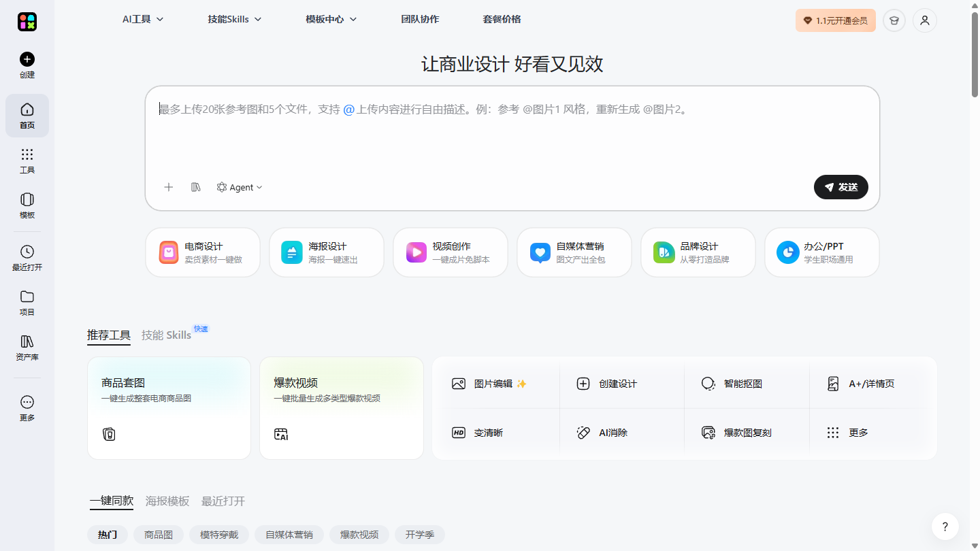980x551 pixels.
Task: Click the graduation cap icon in header
Action: [x=894, y=20]
